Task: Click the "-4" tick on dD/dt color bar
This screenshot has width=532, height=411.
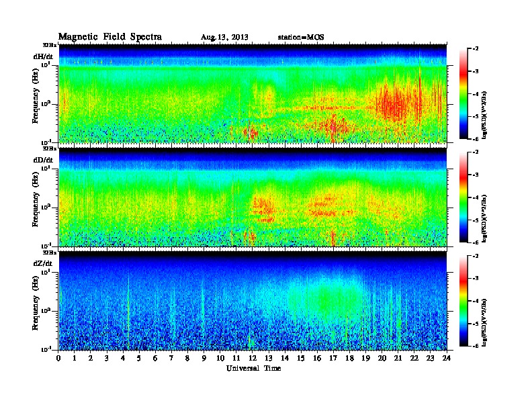Action: 476,197
